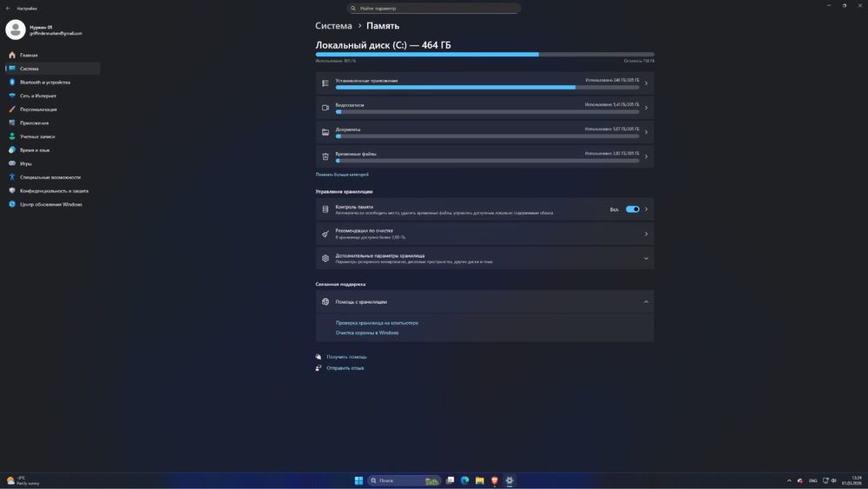Select the Центр обновления Windows icon
This screenshot has width=868, height=489.
point(12,204)
